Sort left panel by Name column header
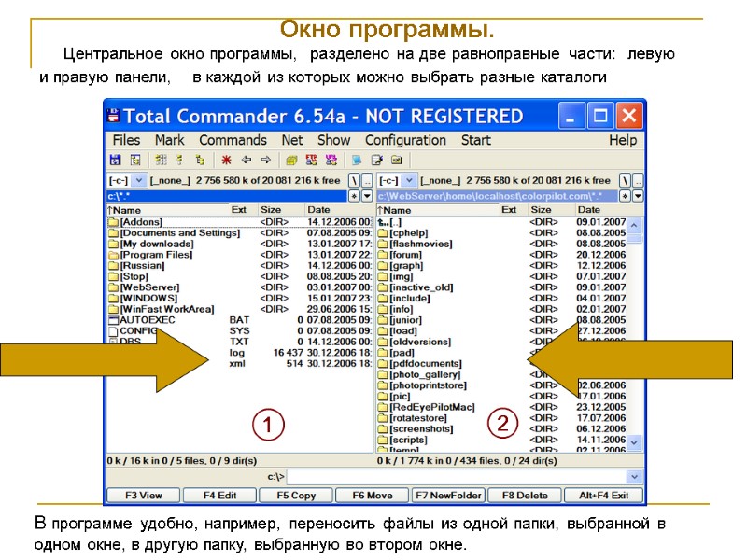747x560 pixels. click(x=167, y=210)
